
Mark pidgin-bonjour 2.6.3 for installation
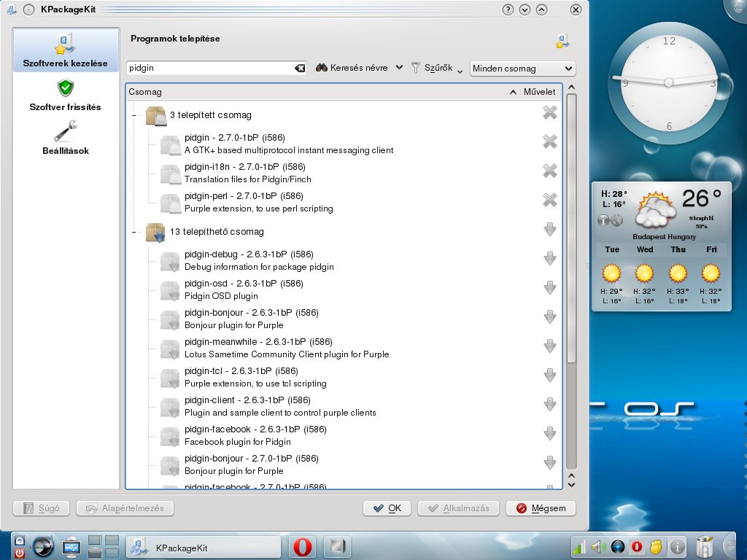point(550,316)
